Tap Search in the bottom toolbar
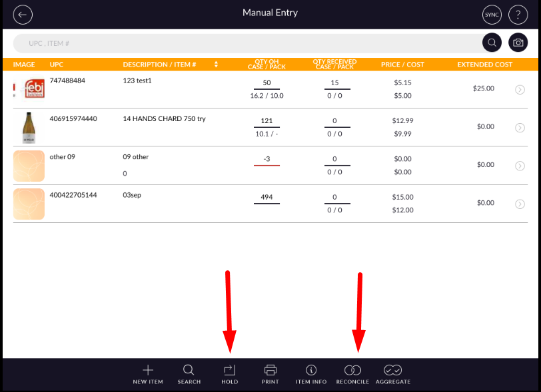The width and height of the screenshot is (541, 392). (189, 374)
